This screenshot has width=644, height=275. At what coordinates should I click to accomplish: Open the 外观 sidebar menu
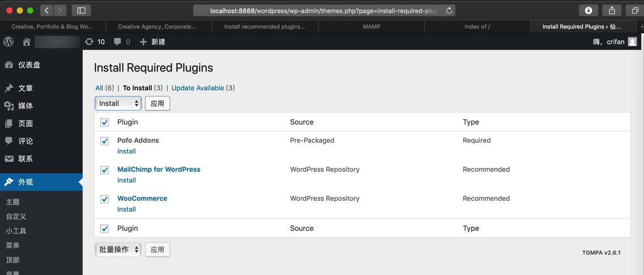(25, 182)
